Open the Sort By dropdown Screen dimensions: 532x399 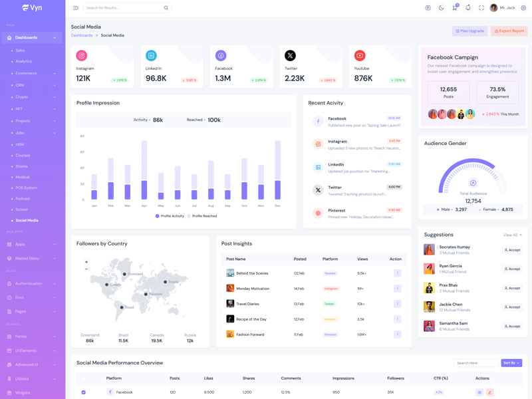click(511, 363)
